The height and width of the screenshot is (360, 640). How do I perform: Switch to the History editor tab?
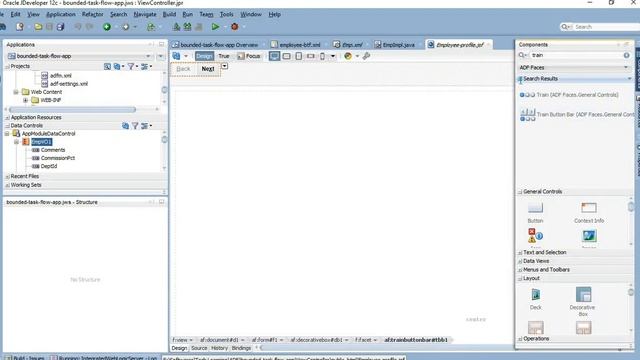[219, 348]
